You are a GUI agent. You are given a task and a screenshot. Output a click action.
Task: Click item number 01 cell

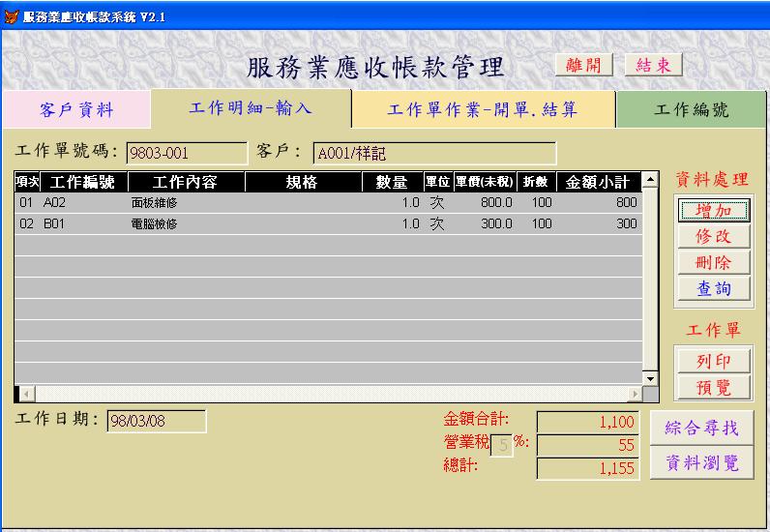[27, 202]
